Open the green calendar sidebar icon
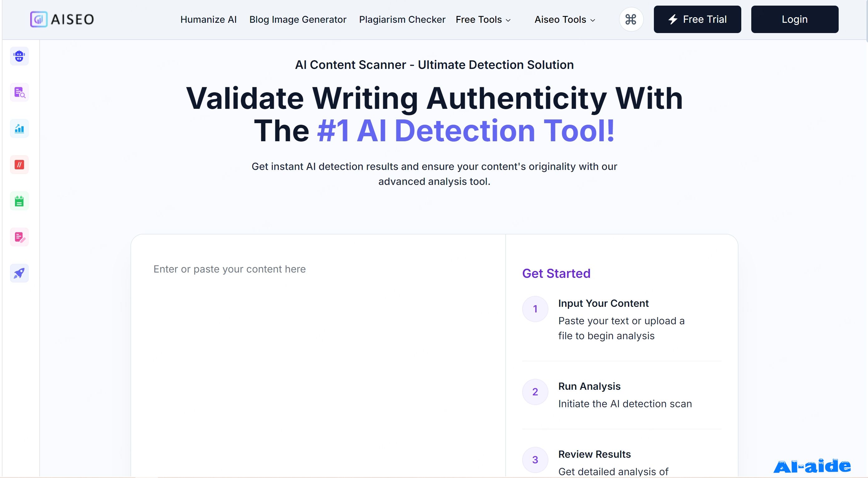The image size is (868, 478). [x=19, y=200]
